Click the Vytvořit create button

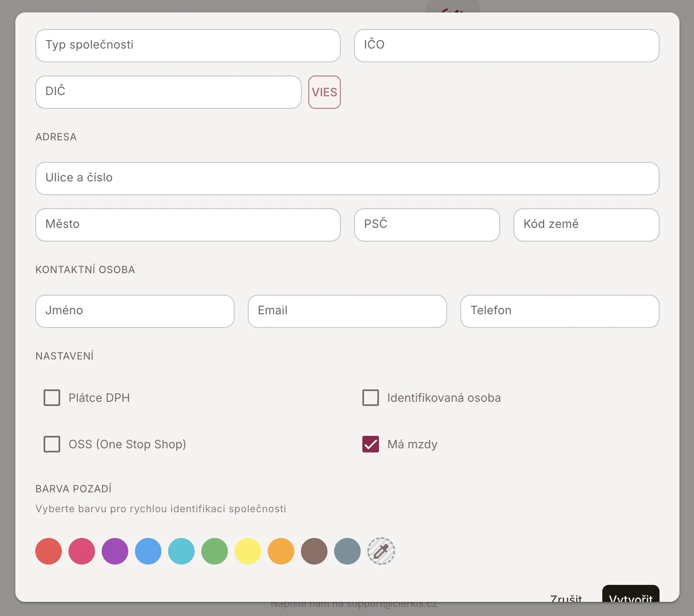[x=631, y=594]
